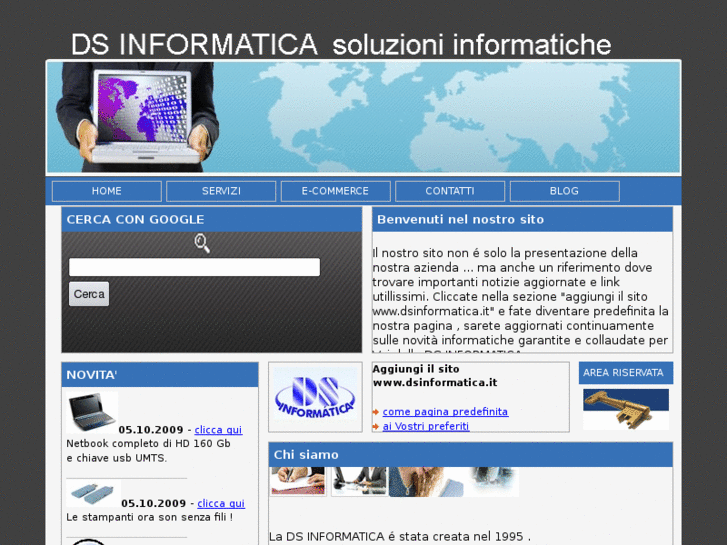
Task: Click the 'Chi siamo' section heading
Action: point(306,455)
